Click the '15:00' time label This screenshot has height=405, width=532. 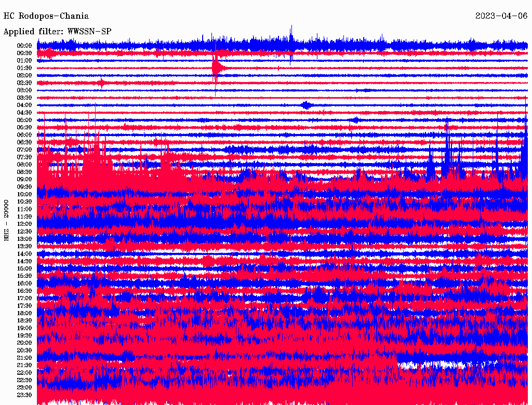(24, 268)
